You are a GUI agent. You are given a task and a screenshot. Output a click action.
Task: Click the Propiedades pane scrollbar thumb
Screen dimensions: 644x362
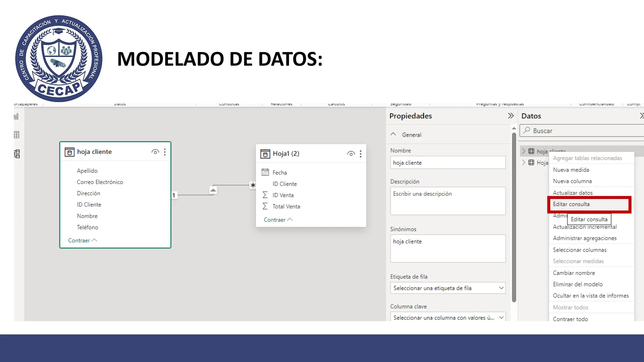coord(514,217)
